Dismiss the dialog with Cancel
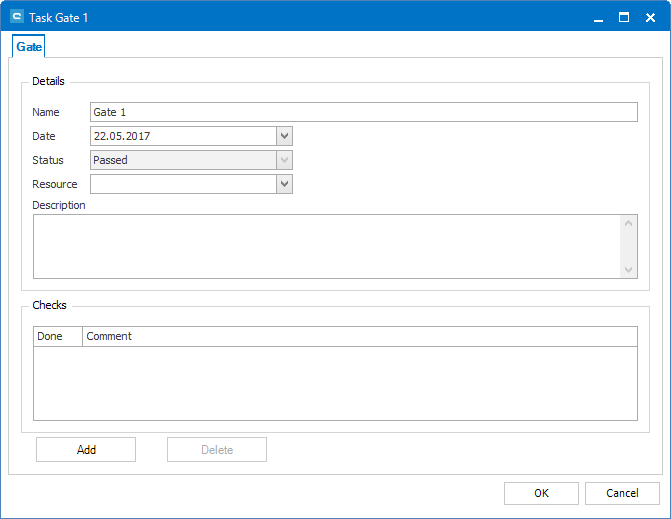The height and width of the screenshot is (519, 671). click(622, 493)
